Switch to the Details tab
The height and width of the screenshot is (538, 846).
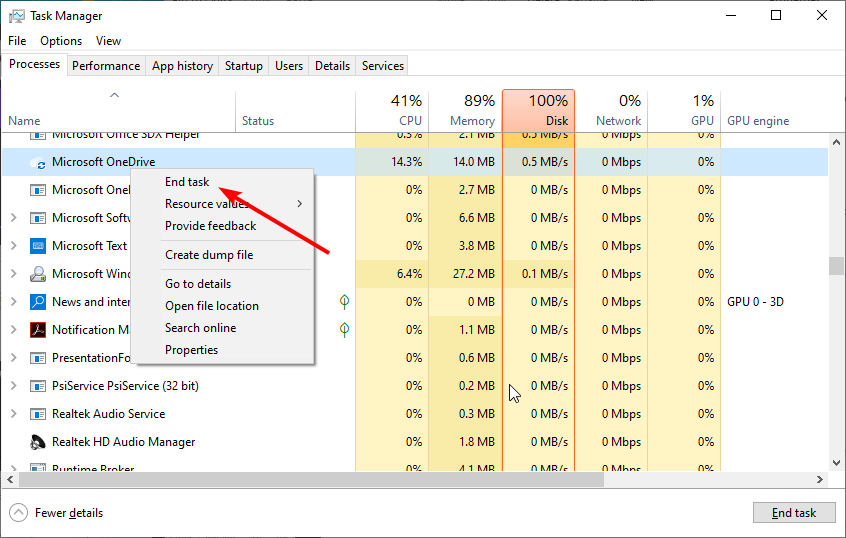[332, 66]
